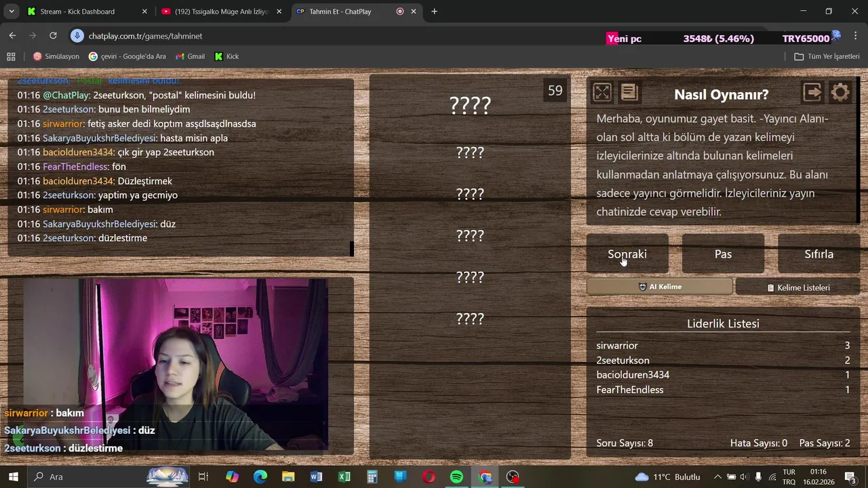Click chat message 'Düzleştirmek' from bacıolduren3434
This screenshot has height=488, width=868.
pos(95,181)
